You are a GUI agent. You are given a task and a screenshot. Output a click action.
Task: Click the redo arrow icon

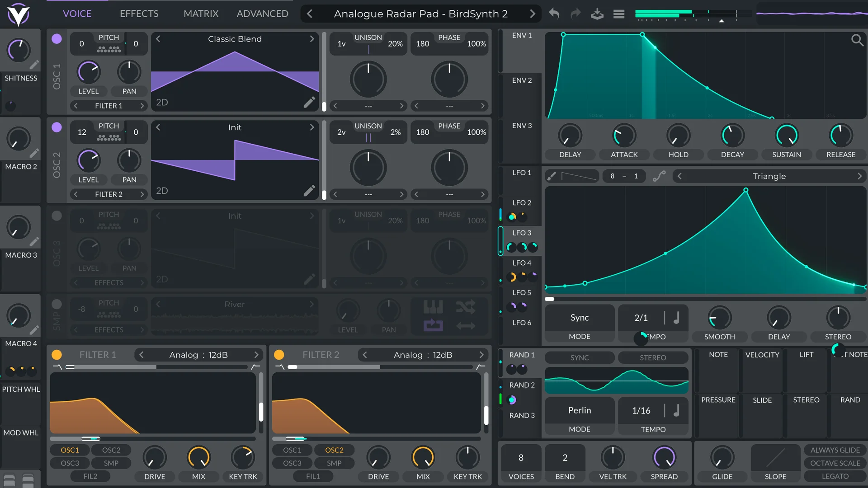click(x=575, y=14)
